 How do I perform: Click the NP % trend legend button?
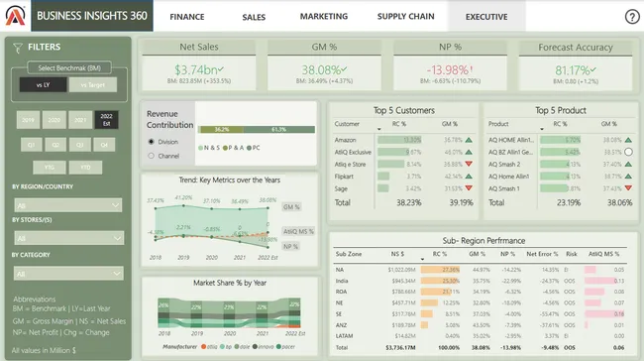(x=290, y=246)
